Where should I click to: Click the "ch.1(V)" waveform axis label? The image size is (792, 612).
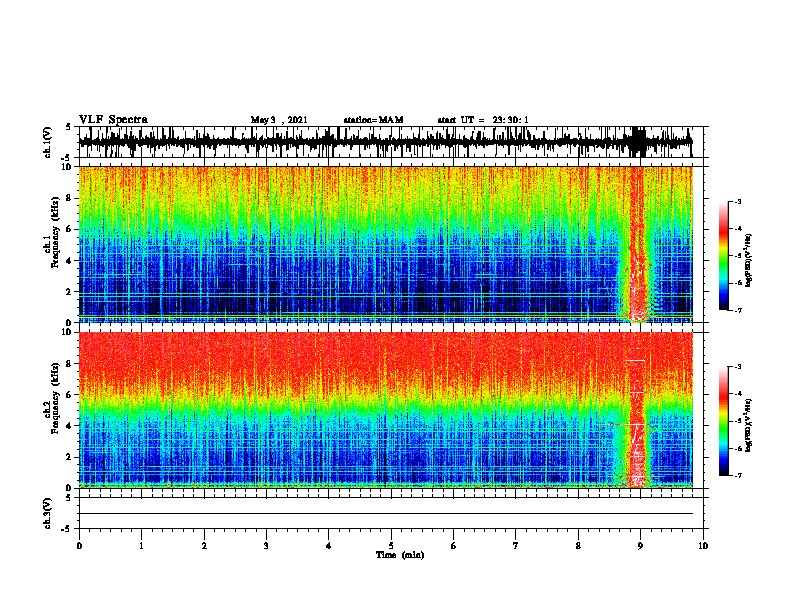(x=48, y=142)
